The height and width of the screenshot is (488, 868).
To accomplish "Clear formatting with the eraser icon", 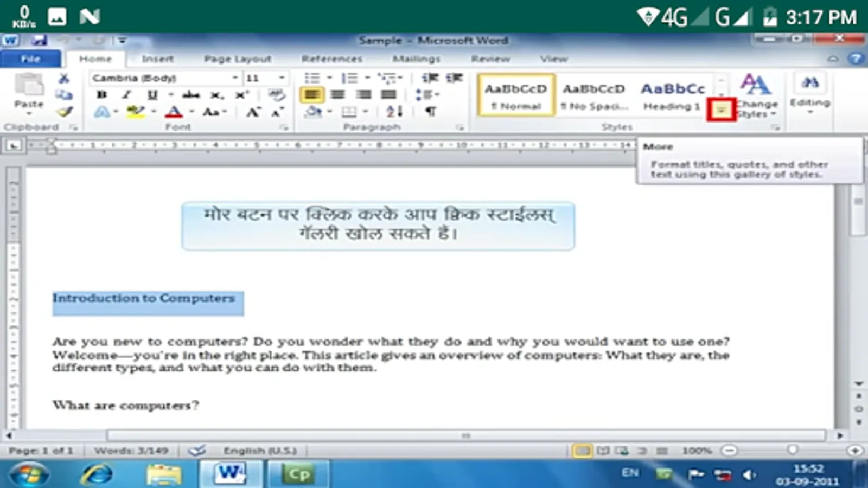I will pos(277,95).
